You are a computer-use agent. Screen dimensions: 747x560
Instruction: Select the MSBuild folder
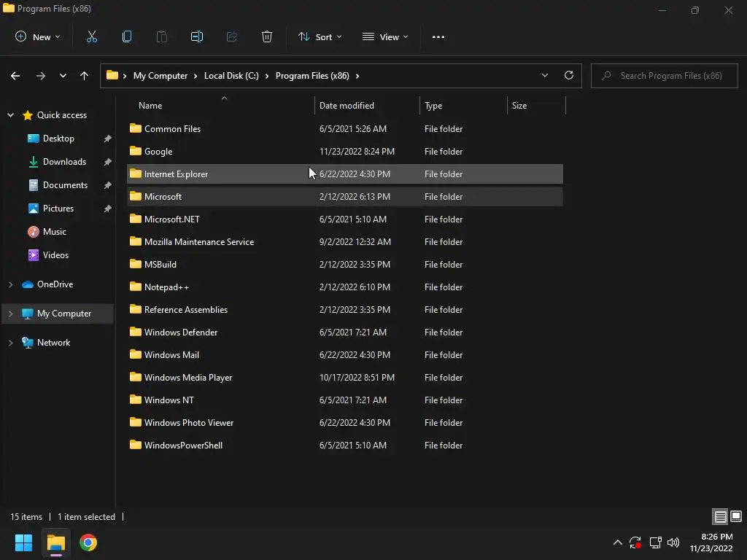(x=345, y=264)
